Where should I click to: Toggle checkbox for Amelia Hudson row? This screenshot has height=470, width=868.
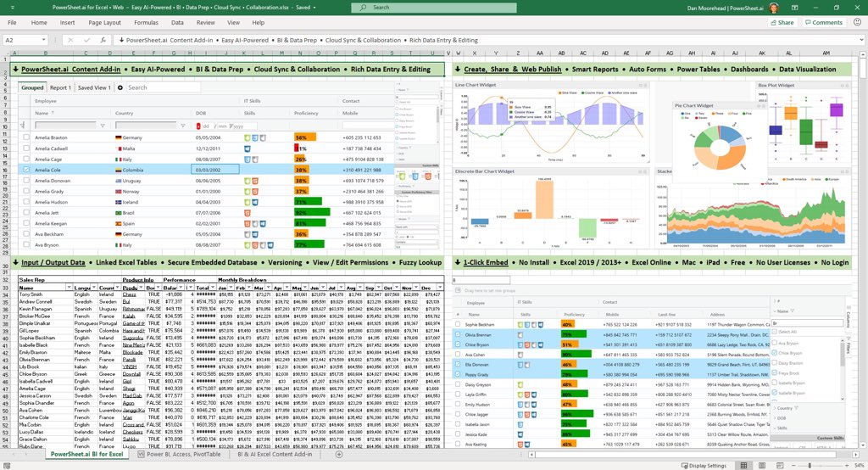(26, 202)
